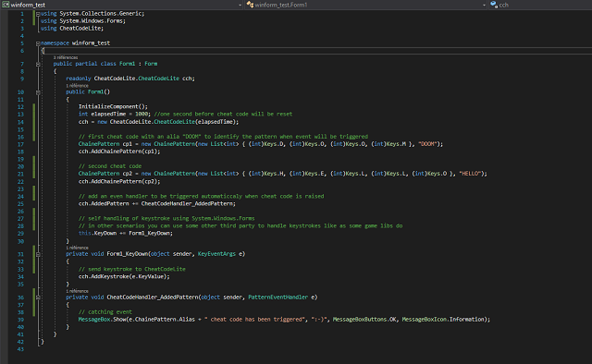592x364 pixels.
Task: Click the C# project icon beside winform_test
Action: pyautogui.click(x=6, y=5)
